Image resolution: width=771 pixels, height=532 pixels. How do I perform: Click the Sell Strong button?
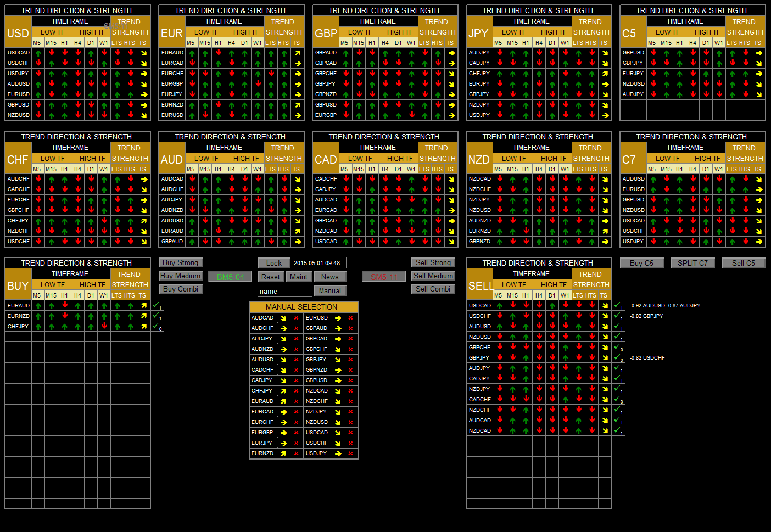pos(433,263)
